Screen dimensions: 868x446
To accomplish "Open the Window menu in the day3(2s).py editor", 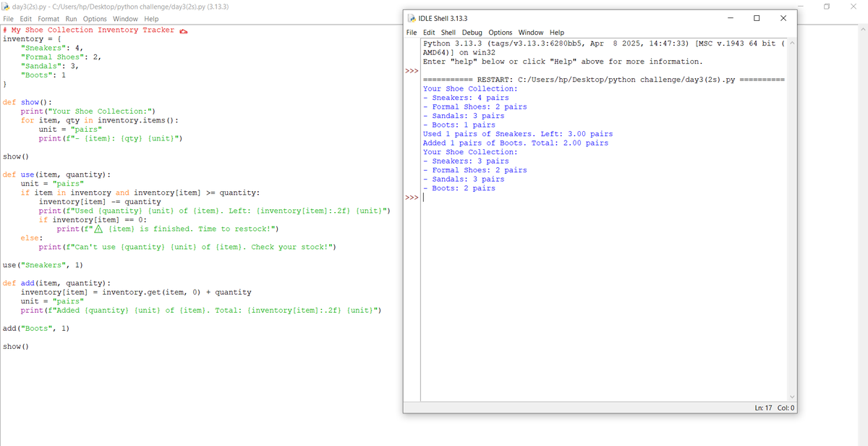I will pyautogui.click(x=125, y=19).
